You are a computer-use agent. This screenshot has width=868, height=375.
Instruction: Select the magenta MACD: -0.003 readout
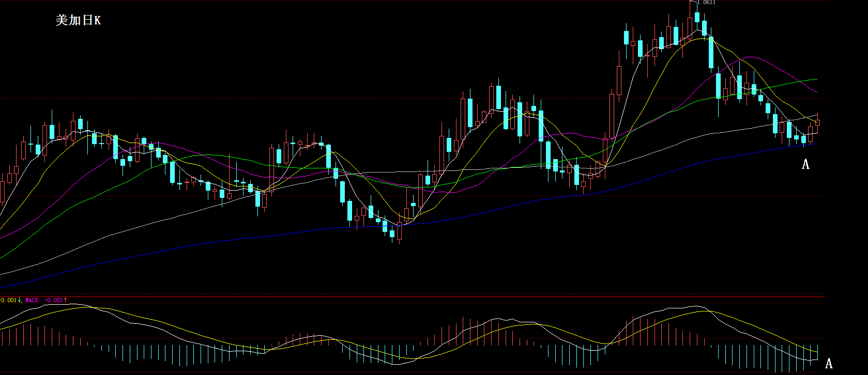click(x=44, y=300)
